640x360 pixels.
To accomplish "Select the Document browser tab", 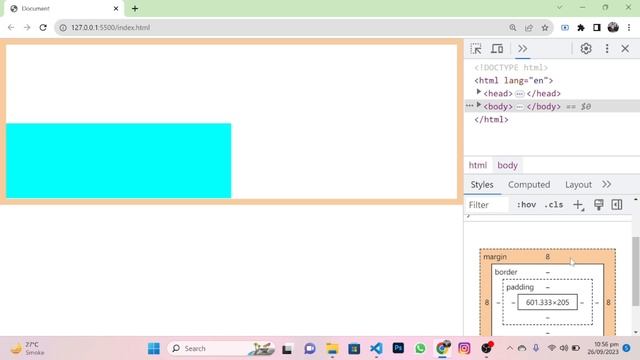I will coord(63,8).
